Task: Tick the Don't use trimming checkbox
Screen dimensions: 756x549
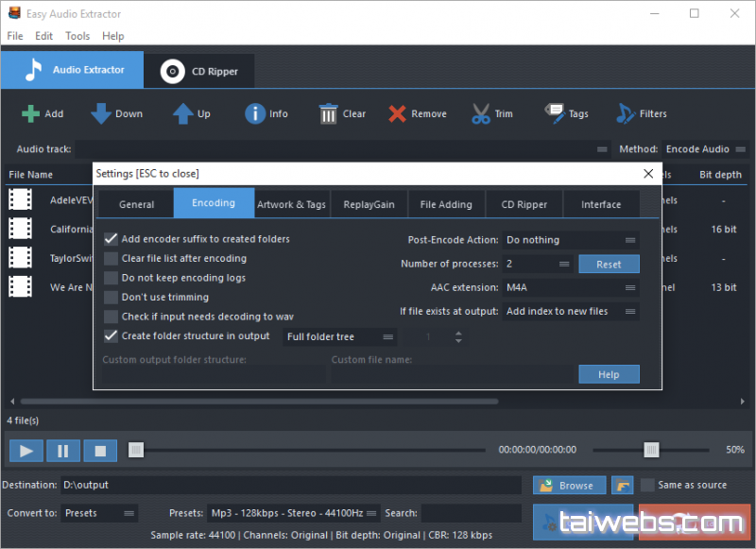Action: [112, 298]
